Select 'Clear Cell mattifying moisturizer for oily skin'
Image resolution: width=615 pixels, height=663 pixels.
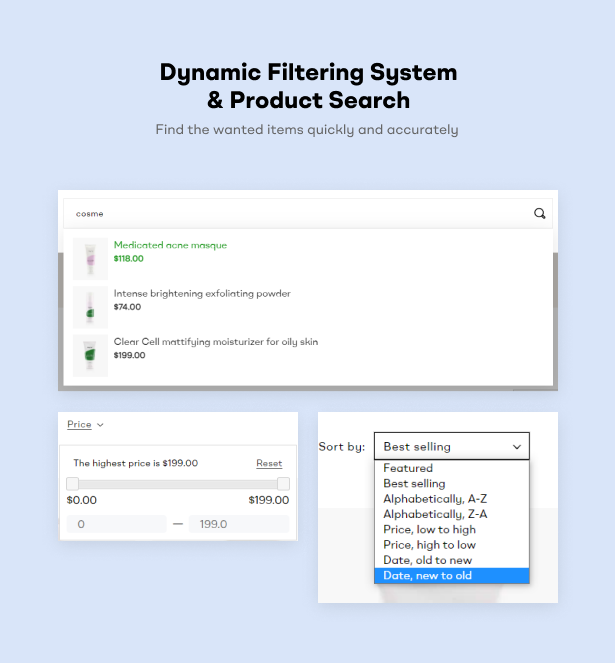216,342
